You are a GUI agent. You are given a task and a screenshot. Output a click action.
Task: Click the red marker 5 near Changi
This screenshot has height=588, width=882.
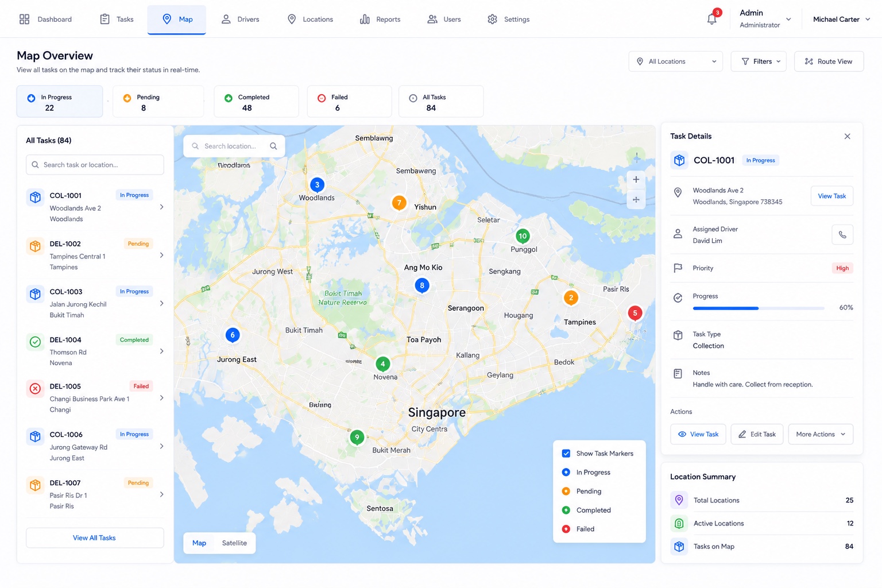[x=635, y=313]
